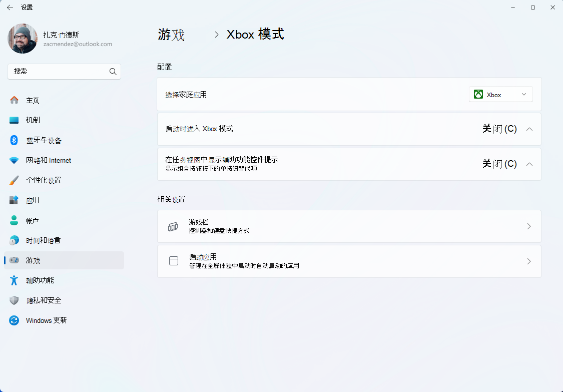Close the 设置 window

552,8
